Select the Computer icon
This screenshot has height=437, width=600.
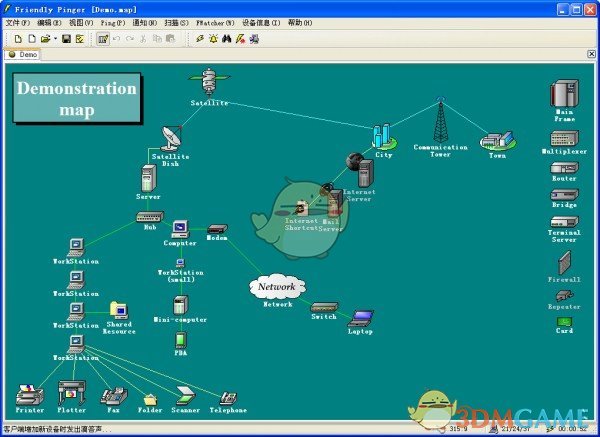tap(180, 229)
